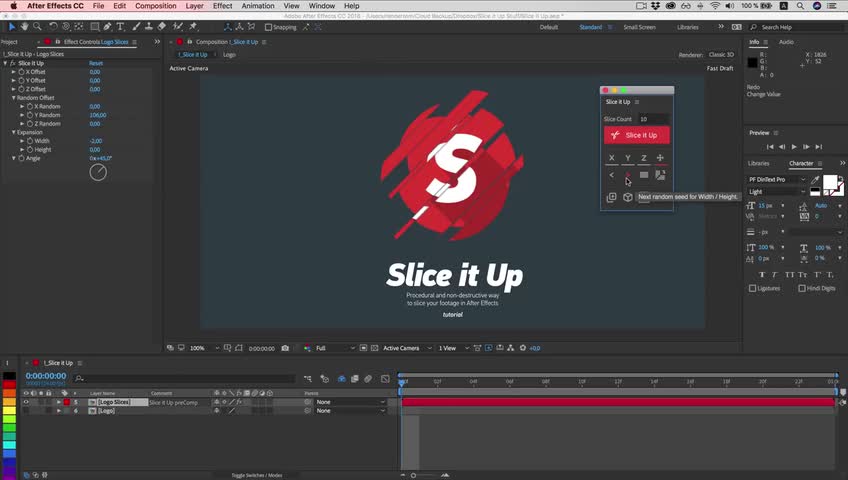Image resolution: width=848 pixels, height=480 pixels.
Task: Click the X axis button in Slice it Up
Action: tap(612, 158)
